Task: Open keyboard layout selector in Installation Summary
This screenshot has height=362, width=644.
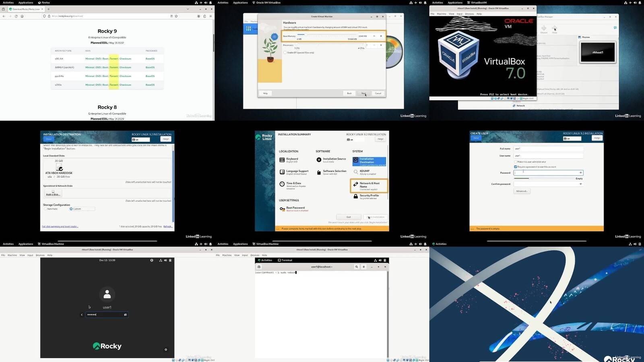Action: point(355,140)
